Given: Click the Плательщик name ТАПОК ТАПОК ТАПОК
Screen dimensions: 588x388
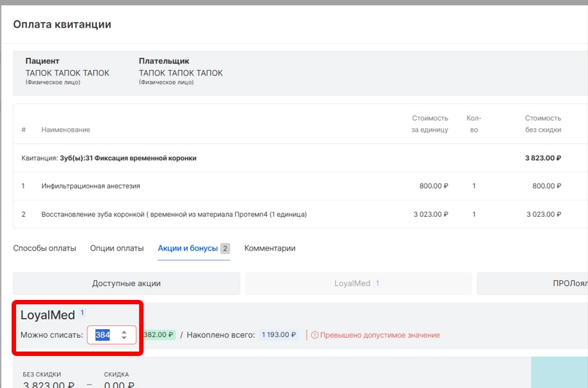Looking at the screenshot, I should 181,73.
